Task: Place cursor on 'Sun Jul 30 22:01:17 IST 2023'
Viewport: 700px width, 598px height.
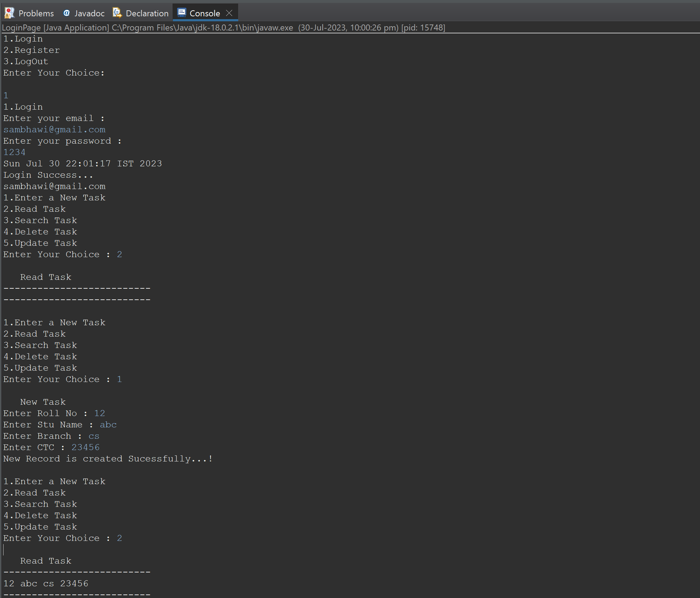Action: pos(82,164)
